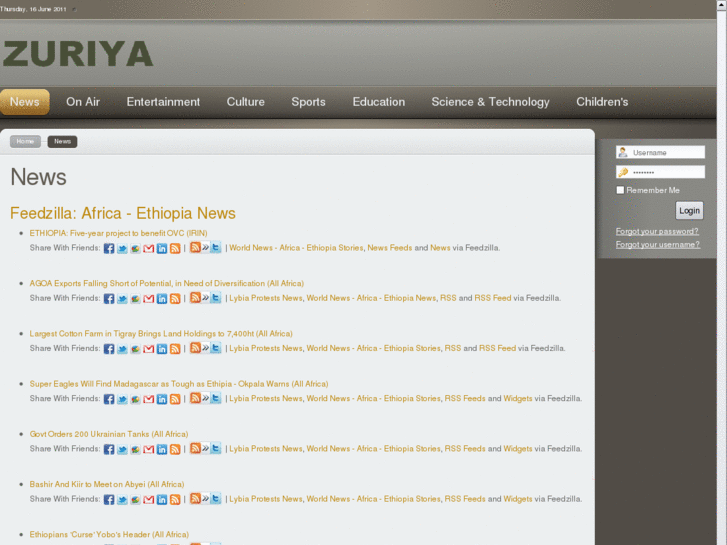Open the Education section

coord(379,102)
